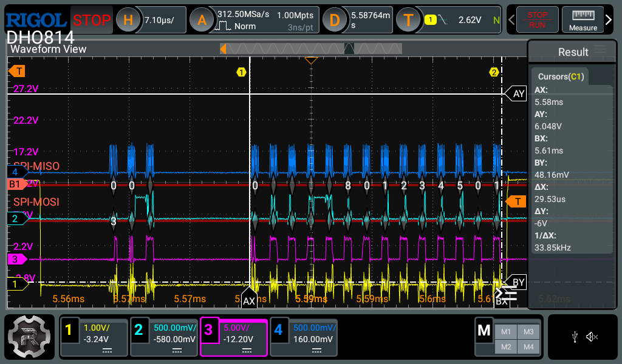Open the Measure menu
The height and width of the screenshot is (364, 622).
583,20
